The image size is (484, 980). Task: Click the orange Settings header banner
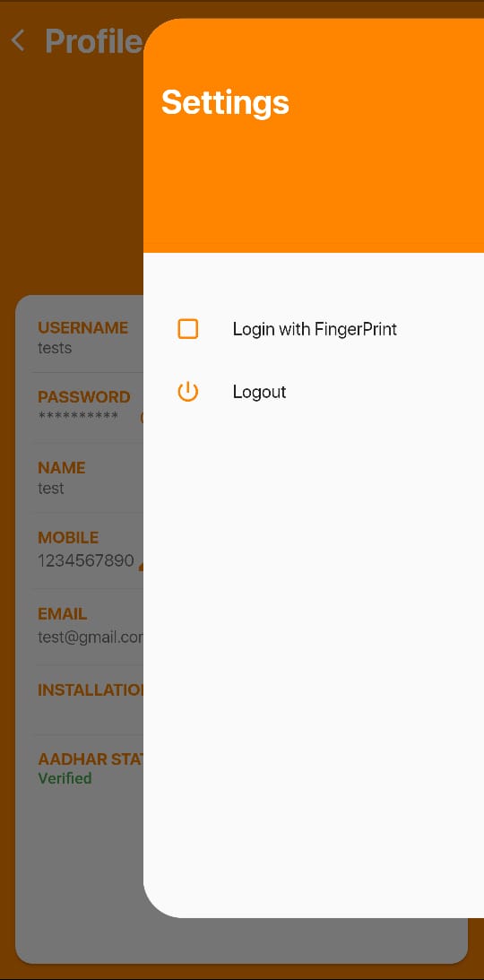click(x=314, y=135)
